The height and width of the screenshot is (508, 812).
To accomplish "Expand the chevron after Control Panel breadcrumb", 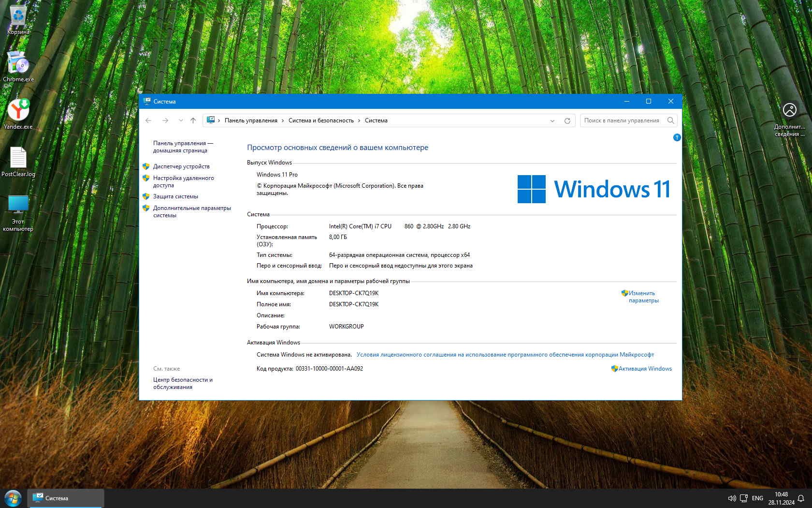I will click(x=283, y=120).
